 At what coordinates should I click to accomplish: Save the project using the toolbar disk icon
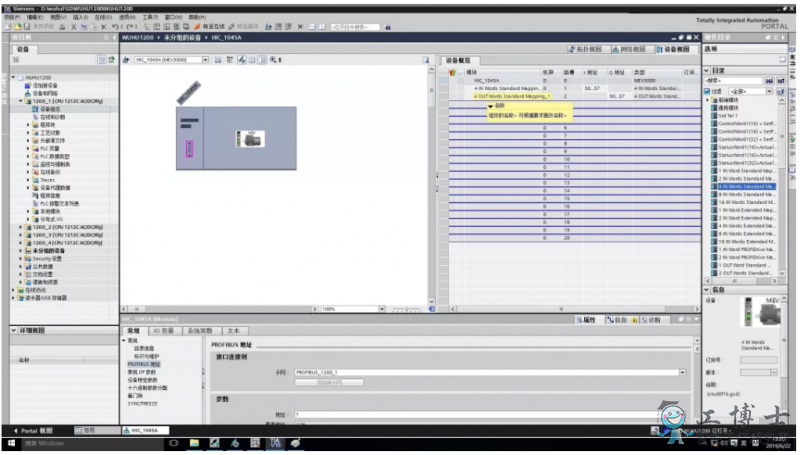(x=27, y=27)
